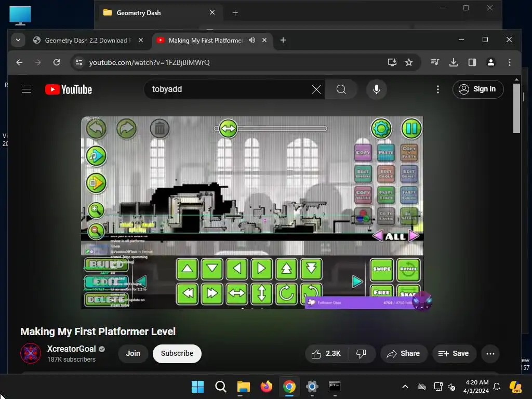The image size is (532, 399).
Task: Click the RGB color circles button in editor
Action: tap(363, 217)
